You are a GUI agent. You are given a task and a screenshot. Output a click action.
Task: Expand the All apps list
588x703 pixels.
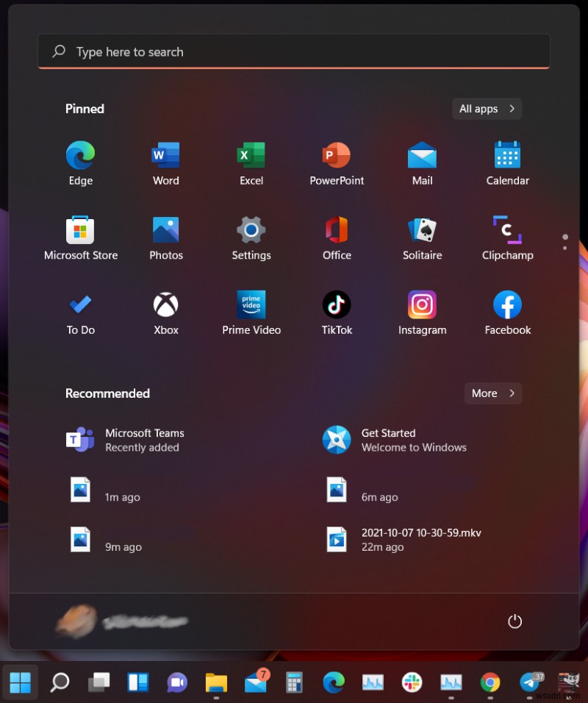(x=487, y=108)
